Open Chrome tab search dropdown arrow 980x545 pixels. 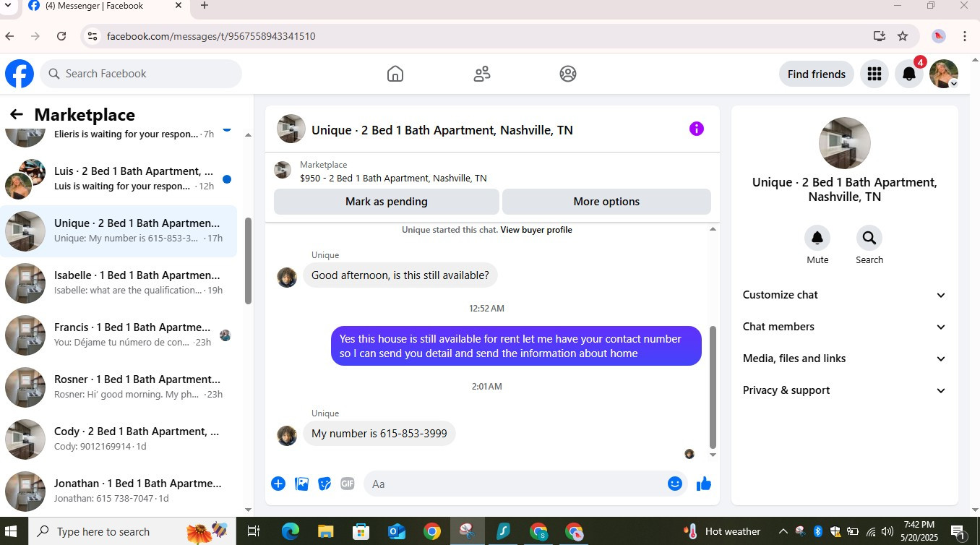tap(8, 6)
